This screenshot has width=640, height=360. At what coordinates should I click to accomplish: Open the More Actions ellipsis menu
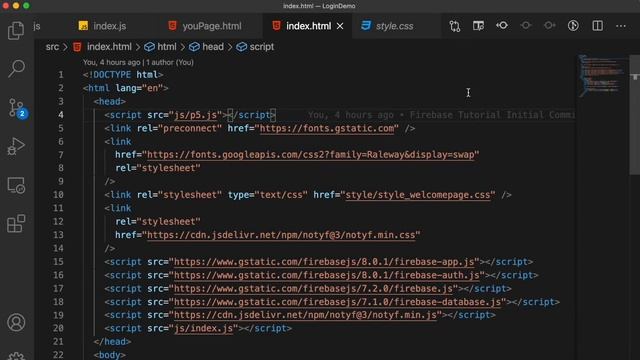point(621,26)
